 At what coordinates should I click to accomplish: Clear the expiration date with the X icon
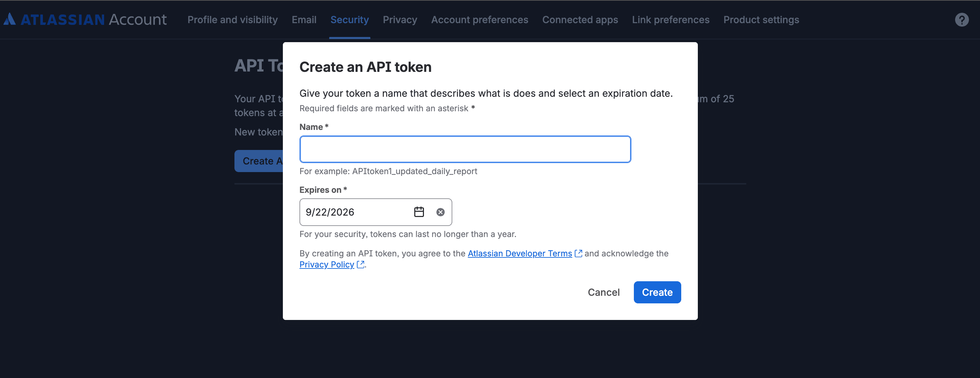[440, 212]
